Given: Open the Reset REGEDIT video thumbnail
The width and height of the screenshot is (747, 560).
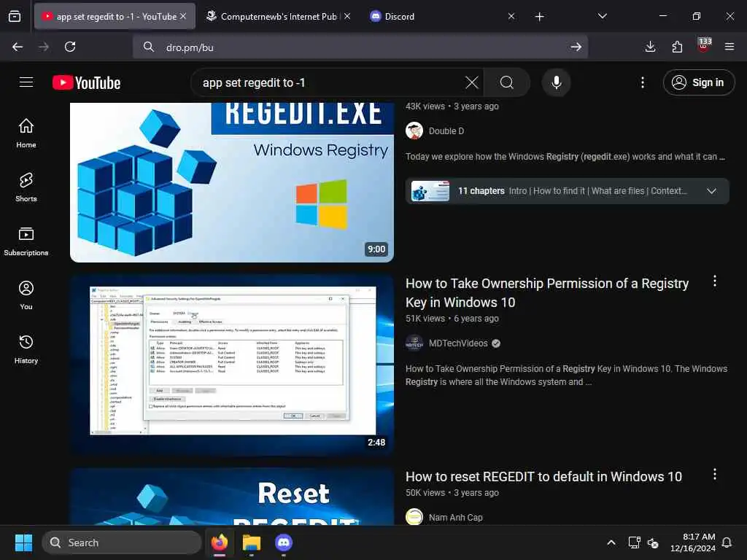Looking at the screenshot, I should [x=232, y=496].
